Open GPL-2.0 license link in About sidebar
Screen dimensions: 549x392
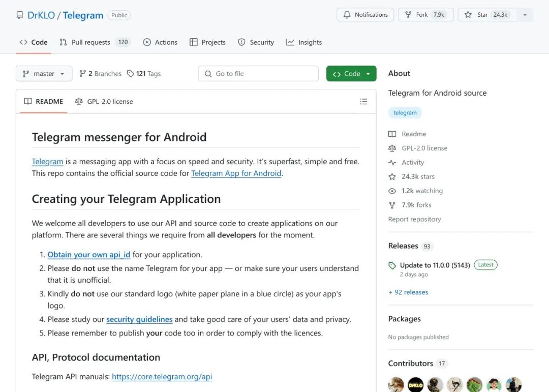(x=424, y=148)
